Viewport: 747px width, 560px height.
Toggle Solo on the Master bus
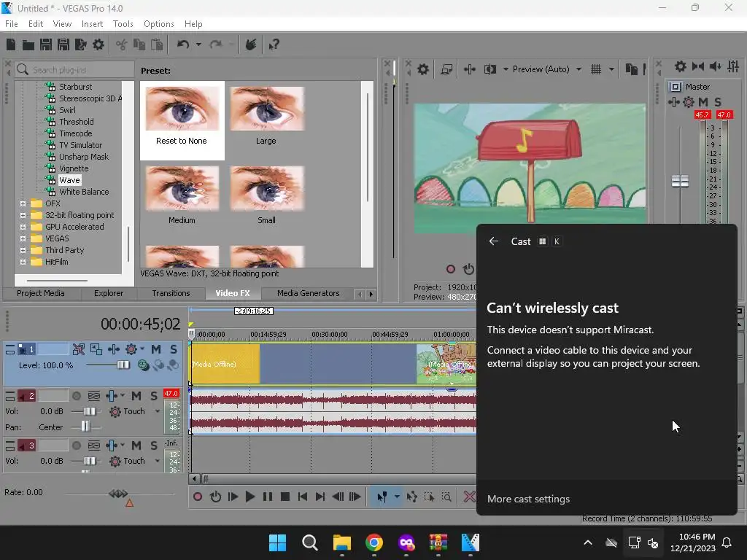point(718,102)
